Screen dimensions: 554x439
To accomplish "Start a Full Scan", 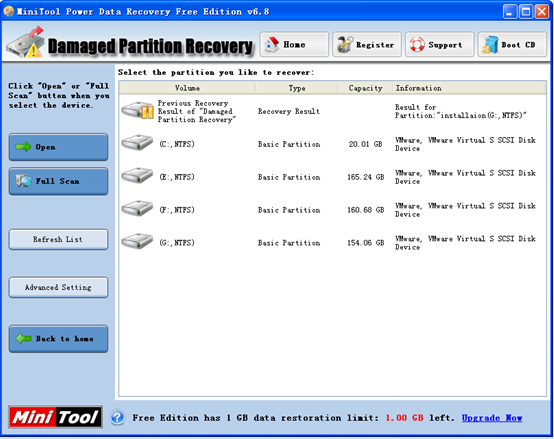I will tap(58, 181).
